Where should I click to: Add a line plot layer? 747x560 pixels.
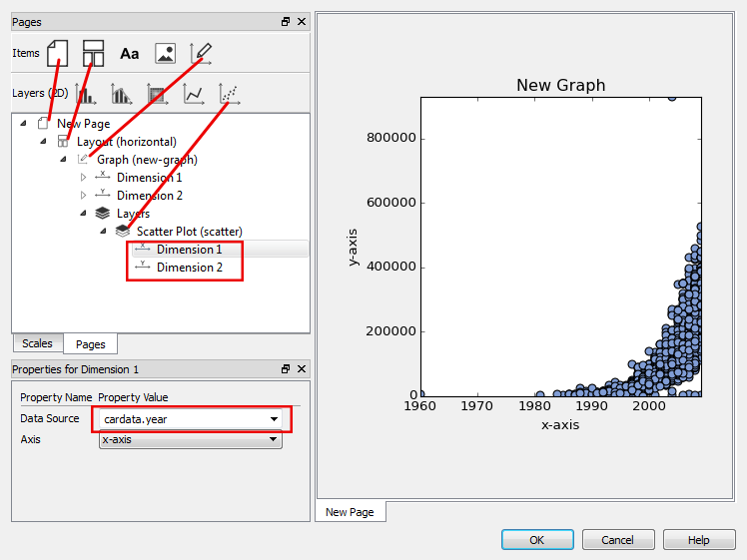[x=194, y=94]
